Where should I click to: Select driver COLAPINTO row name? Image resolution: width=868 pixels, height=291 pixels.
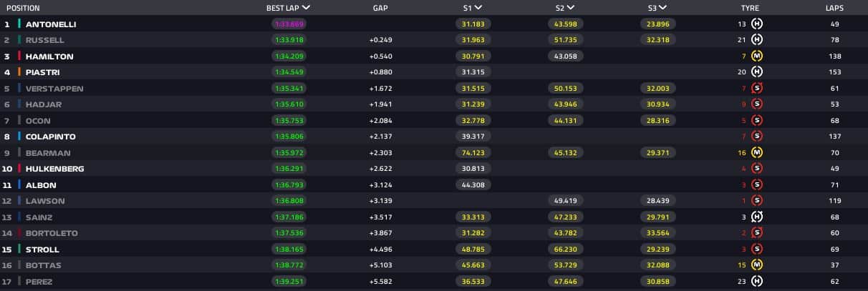51,137
